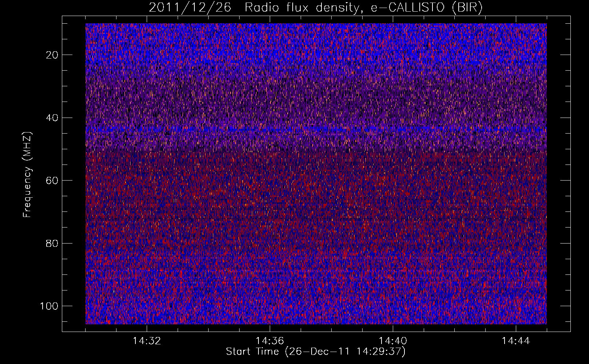Click the "Start Time (26-Dec-11 14:29:37)" axis label
Screen dimensions: 589x364
click(316, 352)
